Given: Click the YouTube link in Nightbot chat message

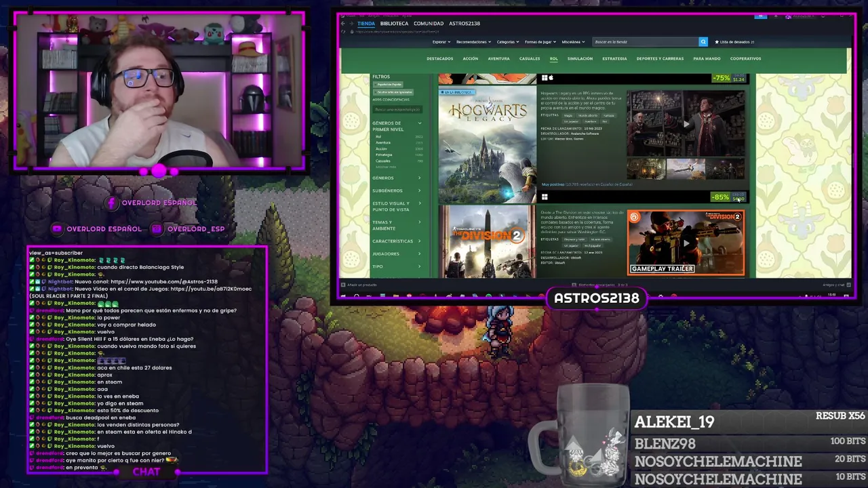Looking at the screenshot, I should pyautogui.click(x=163, y=282).
